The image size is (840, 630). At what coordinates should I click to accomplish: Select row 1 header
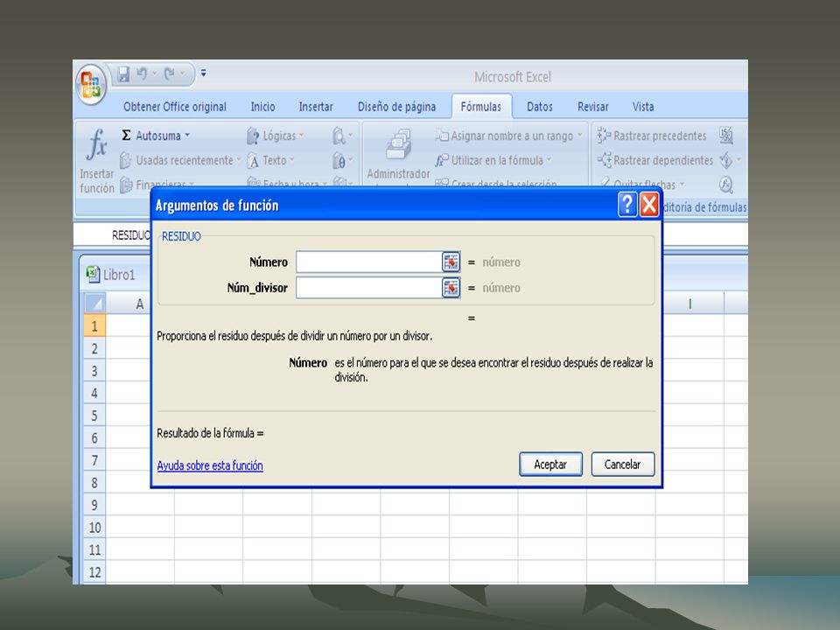coord(94,325)
